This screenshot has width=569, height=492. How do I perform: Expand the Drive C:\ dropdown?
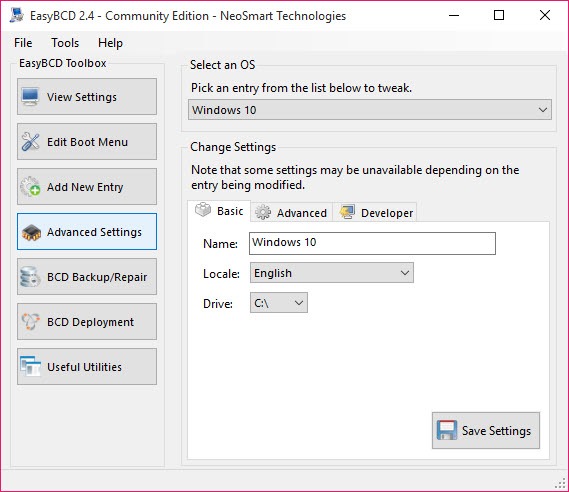pyautogui.click(x=279, y=303)
